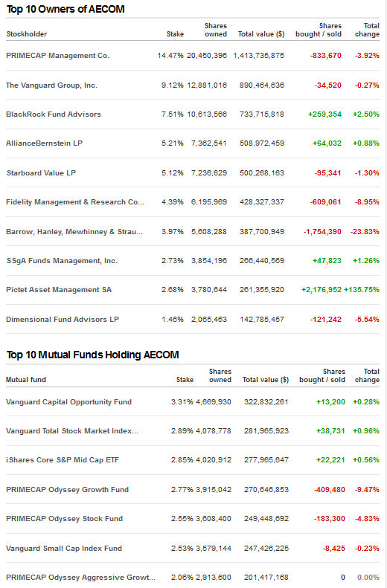Select Starboard Value LP stockholder

pos(41,173)
